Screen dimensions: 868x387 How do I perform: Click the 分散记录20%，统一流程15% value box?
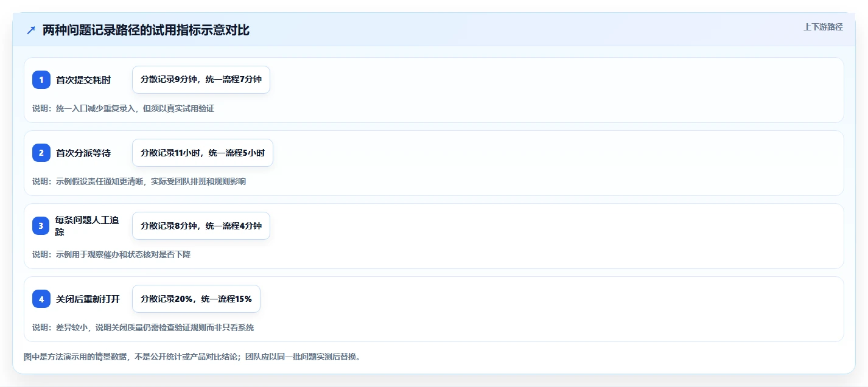[x=196, y=299]
